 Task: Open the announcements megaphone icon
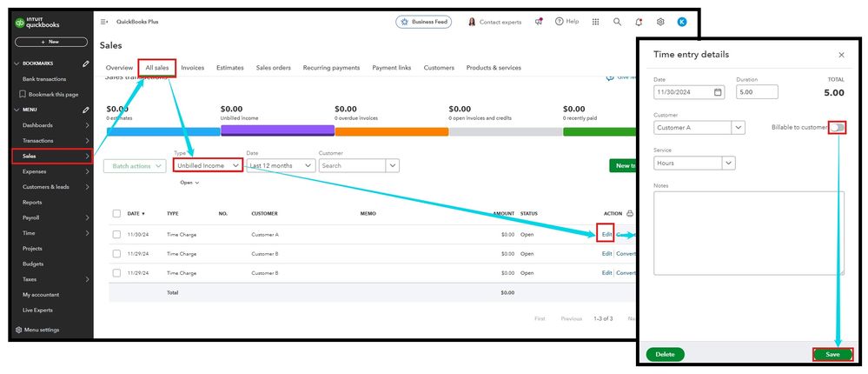pos(538,22)
